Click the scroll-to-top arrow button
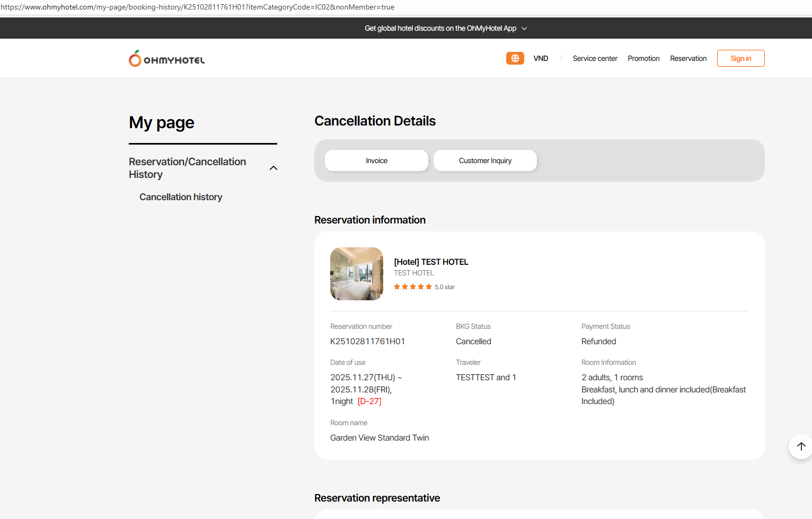The width and height of the screenshot is (812, 519). pyautogui.click(x=801, y=446)
